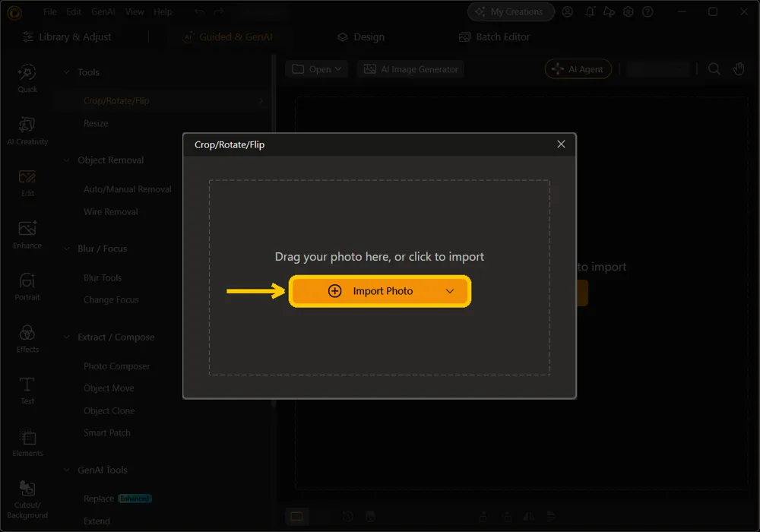Open the Quick panel in sidebar
Viewport: 760px width, 532px height.
click(x=27, y=78)
